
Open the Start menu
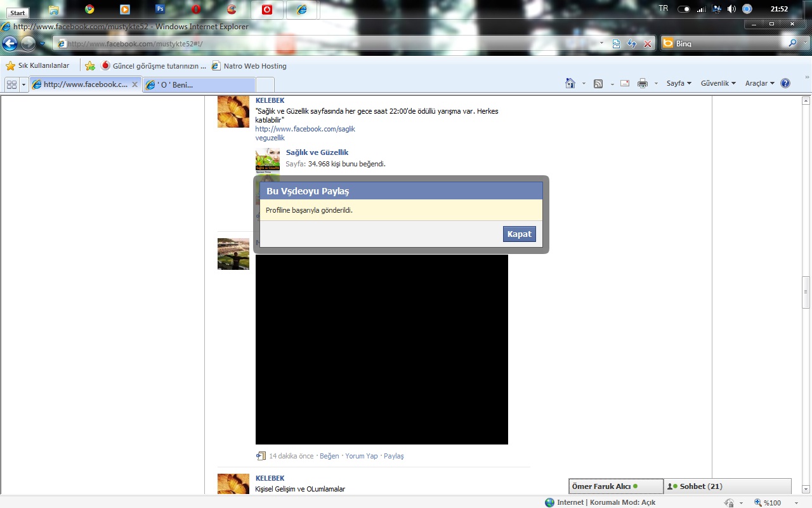coord(17,13)
